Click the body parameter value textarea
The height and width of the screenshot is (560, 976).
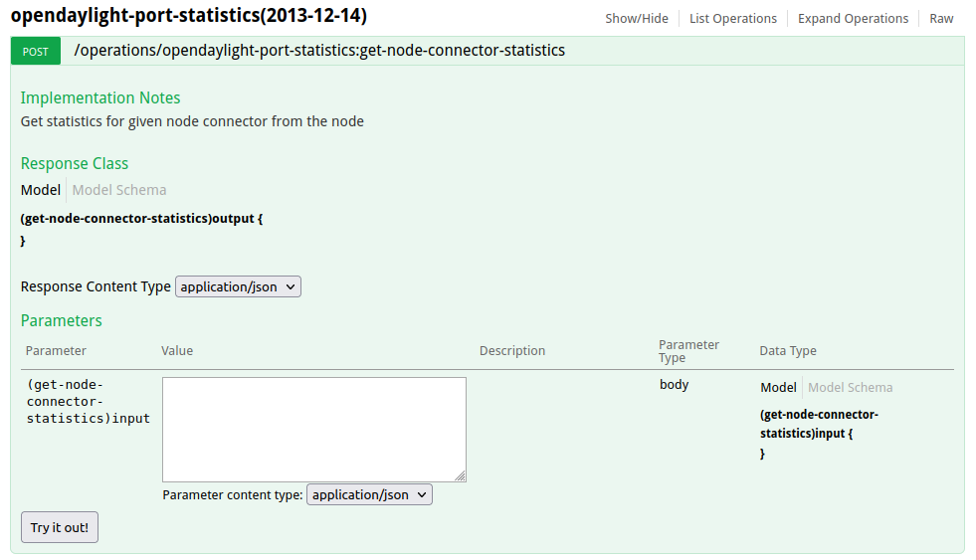[313, 429]
